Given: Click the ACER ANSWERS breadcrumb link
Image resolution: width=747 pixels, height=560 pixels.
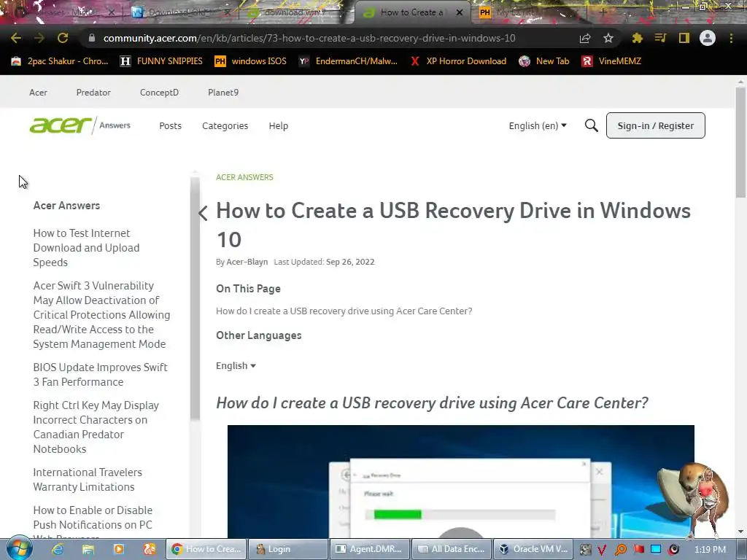Looking at the screenshot, I should pos(244,177).
